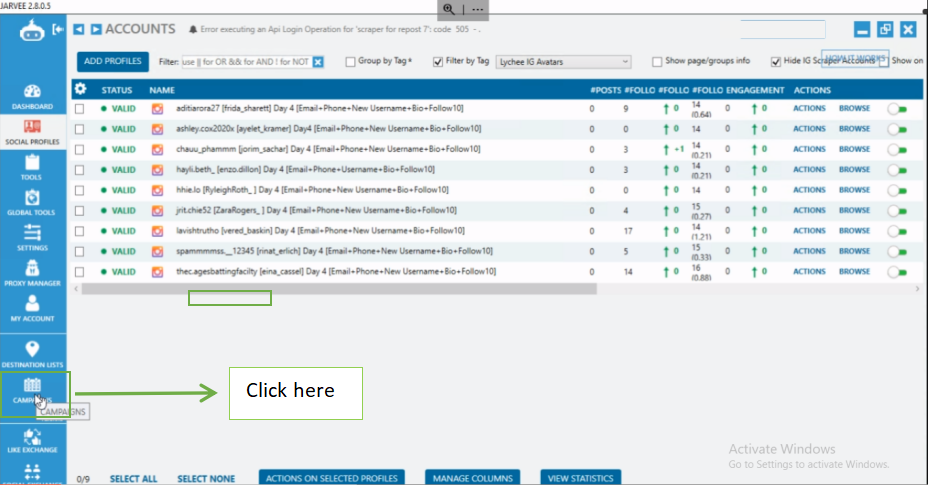Open ACTIONS menu for aditiarora27
The image size is (928, 485).
(809, 108)
